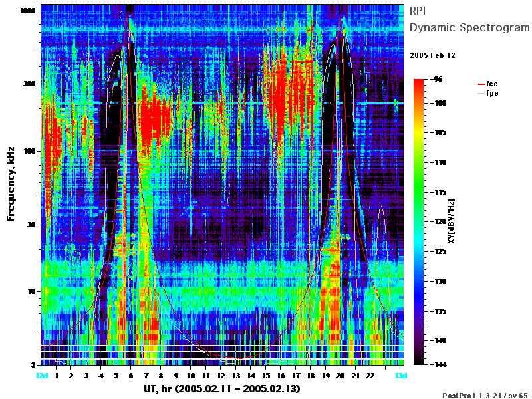Click the red top of the color bar

[x=419, y=81]
